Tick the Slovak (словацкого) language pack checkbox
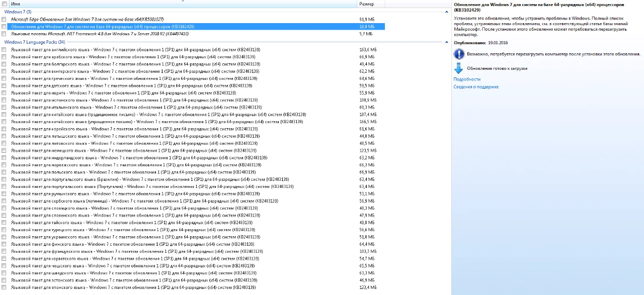644x295 pixels. (x=4, y=208)
